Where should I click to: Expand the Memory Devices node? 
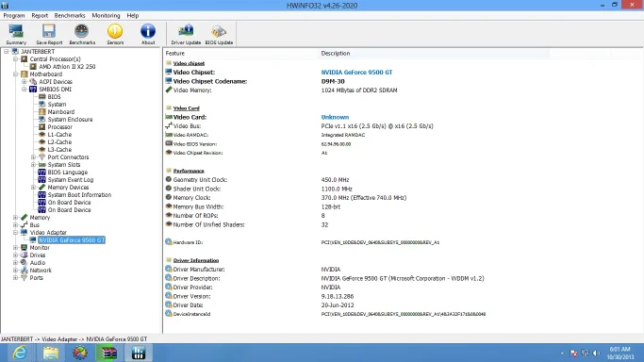point(33,188)
